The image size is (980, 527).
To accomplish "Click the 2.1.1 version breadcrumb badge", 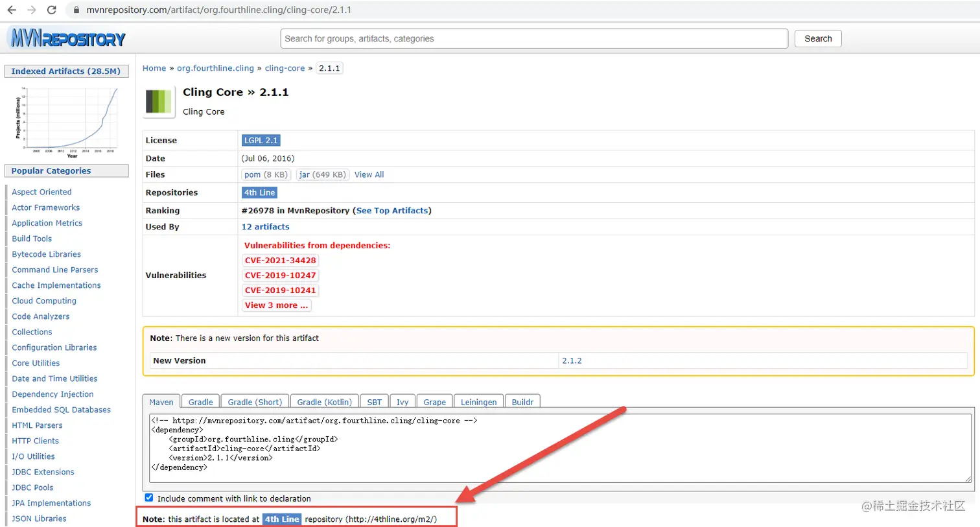I will pos(329,68).
